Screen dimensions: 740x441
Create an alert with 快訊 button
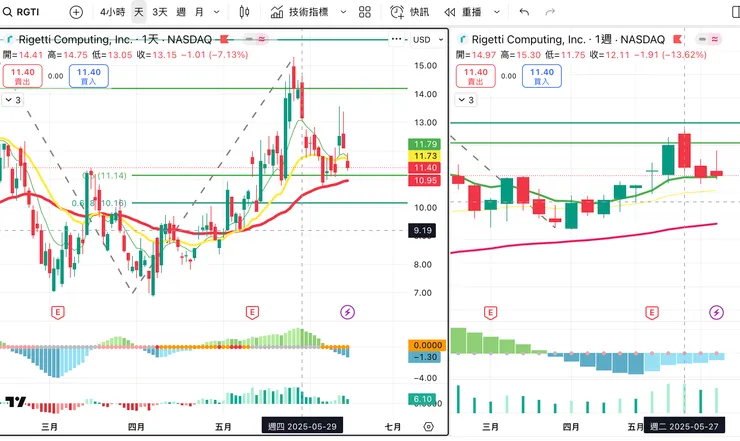click(x=410, y=12)
